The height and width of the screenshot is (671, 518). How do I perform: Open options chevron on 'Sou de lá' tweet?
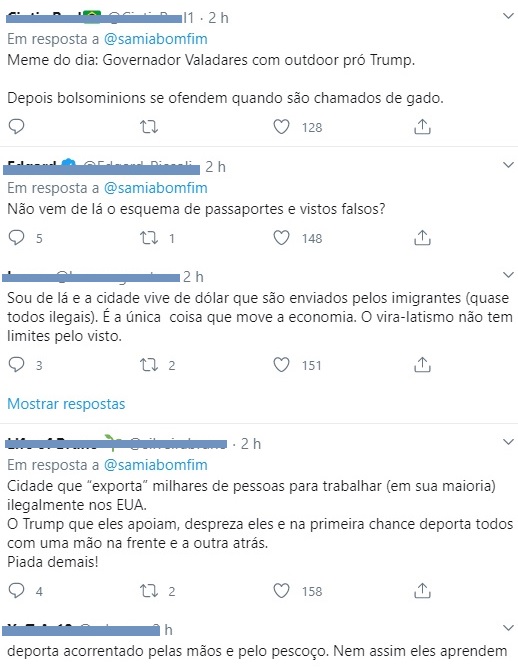pyautogui.click(x=508, y=275)
